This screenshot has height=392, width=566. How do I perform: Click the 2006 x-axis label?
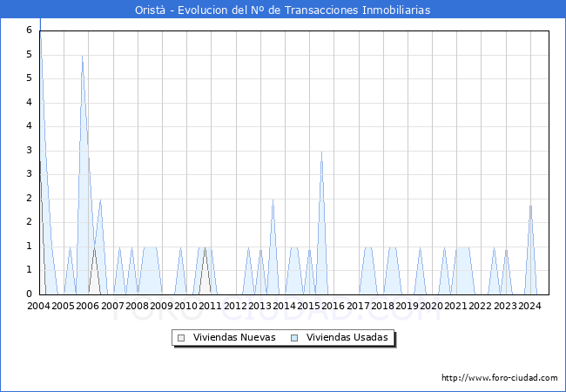point(88,306)
